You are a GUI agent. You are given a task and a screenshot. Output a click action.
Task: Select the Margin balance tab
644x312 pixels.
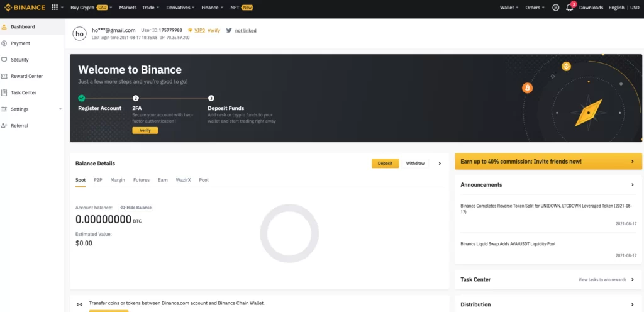(x=118, y=180)
